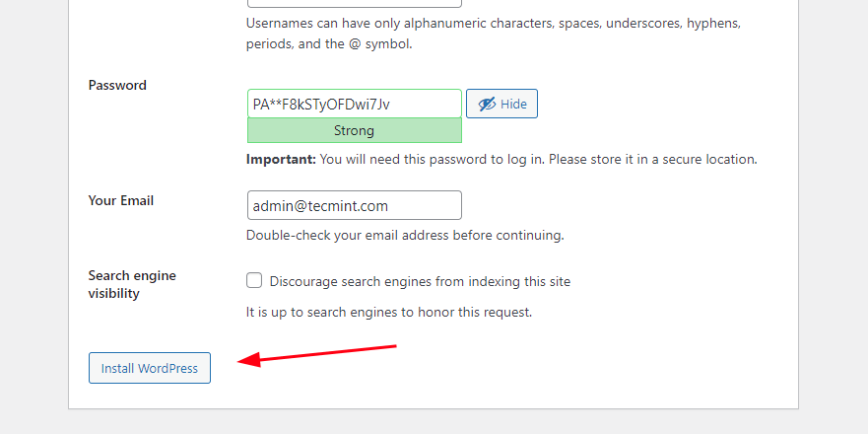This screenshot has width=868, height=434.
Task: Click the 'Usernames can have only alphanumeric' hint
Action: coord(493,22)
